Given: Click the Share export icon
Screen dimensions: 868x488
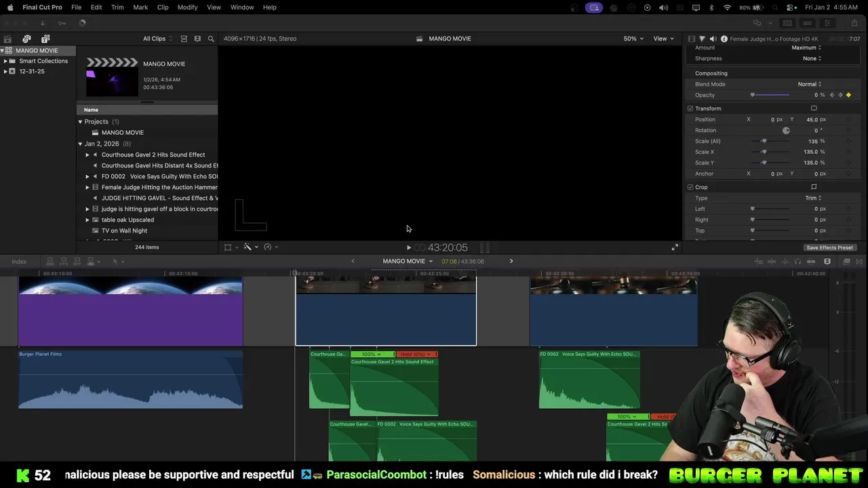Looking at the screenshot, I should (x=854, y=22).
